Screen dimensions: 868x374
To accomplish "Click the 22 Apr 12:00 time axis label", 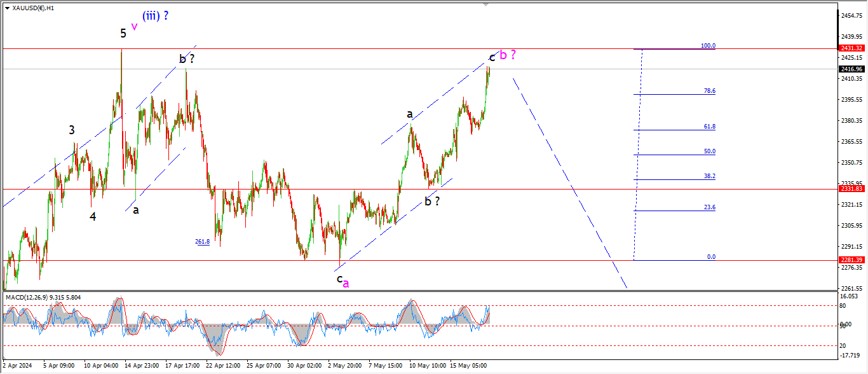I will coord(223,366).
